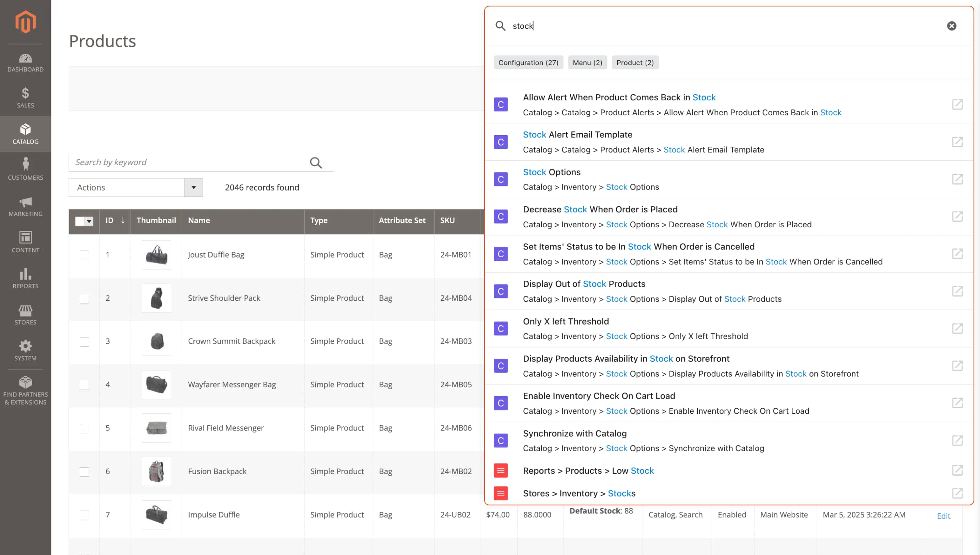Image resolution: width=980 pixels, height=555 pixels.
Task: Check the Joust Duffle Bag row checkbox
Action: pos(84,255)
